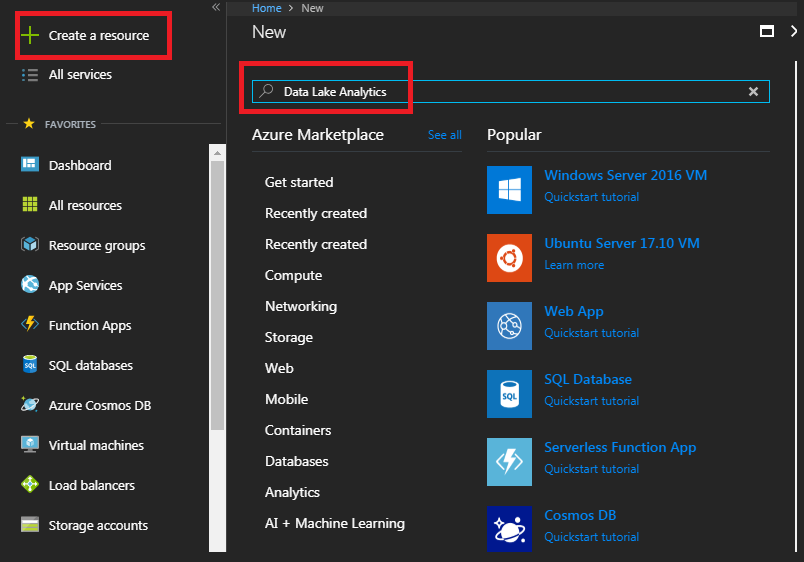Select Networking category
The height and width of the screenshot is (562, 804).
pos(301,306)
